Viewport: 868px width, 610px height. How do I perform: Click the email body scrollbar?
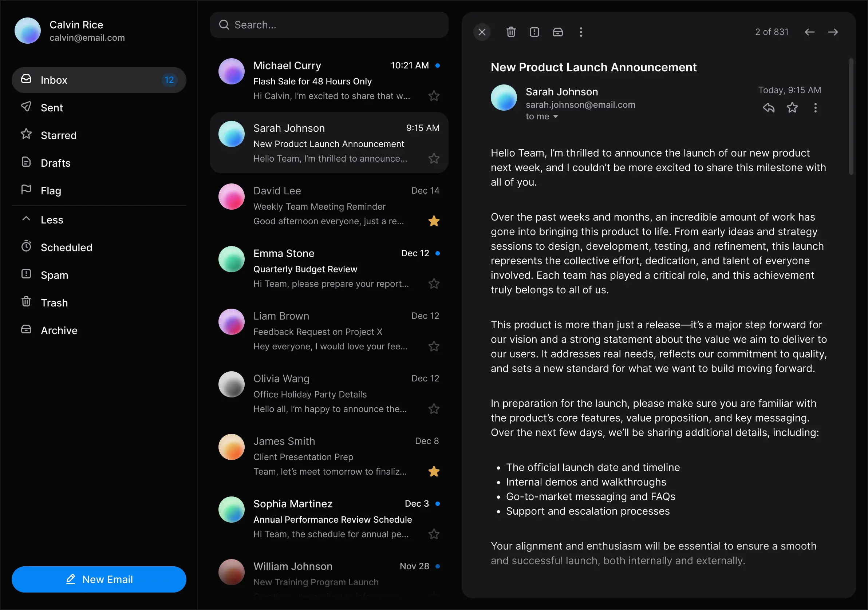851,116
